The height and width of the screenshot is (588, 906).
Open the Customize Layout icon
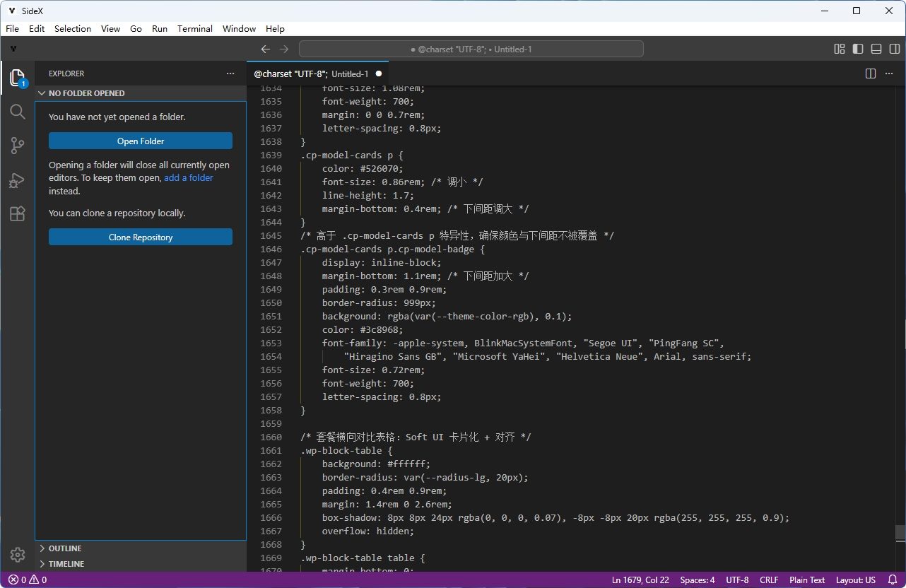840,49
